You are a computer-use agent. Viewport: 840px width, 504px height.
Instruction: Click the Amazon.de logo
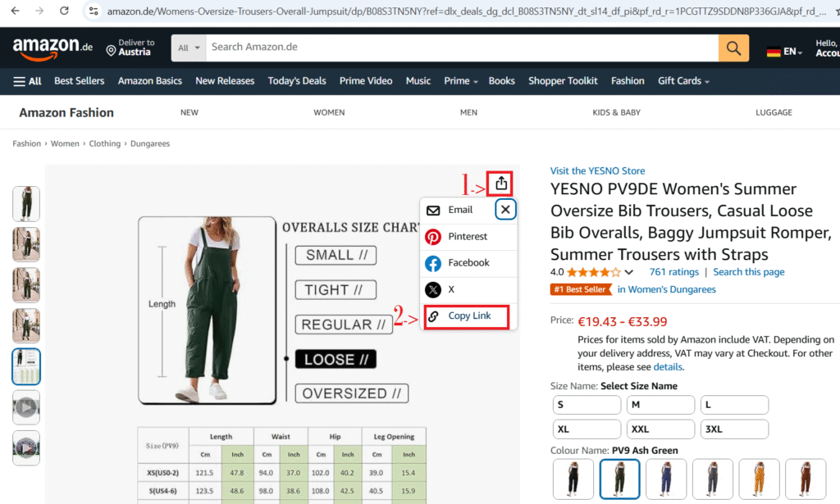point(52,49)
